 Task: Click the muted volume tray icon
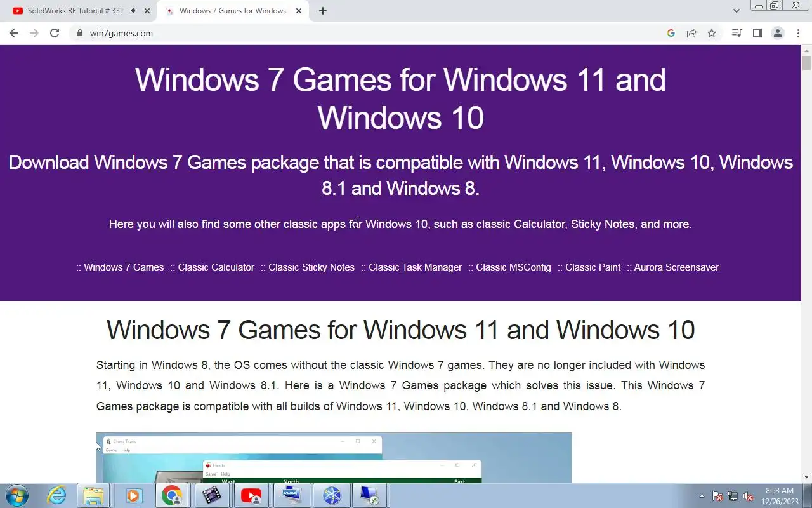748,496
